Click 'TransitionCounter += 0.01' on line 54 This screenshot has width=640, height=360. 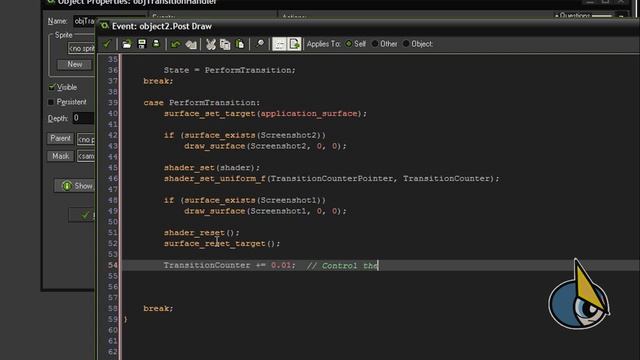click(229, 265)
